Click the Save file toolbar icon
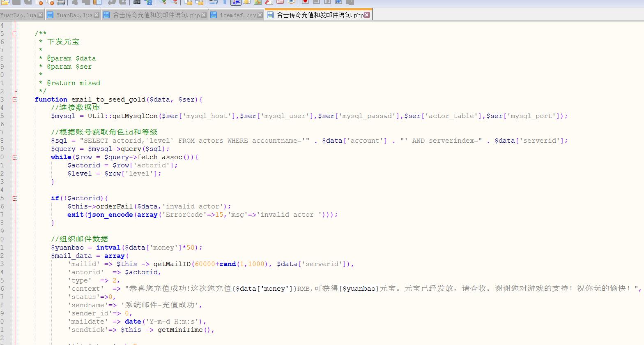 coord(16,2)
